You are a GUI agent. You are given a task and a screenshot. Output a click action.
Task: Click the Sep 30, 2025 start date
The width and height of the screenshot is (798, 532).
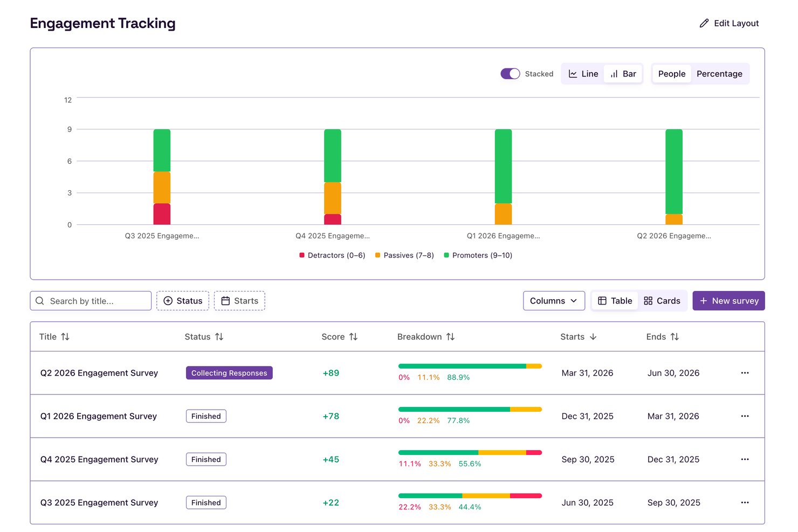[x=588, y=459]
